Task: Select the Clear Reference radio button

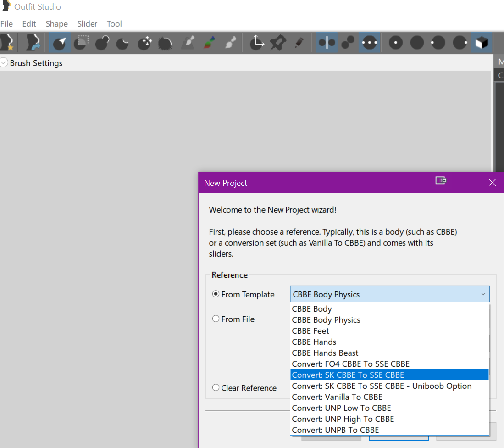Action: [216, 387]
